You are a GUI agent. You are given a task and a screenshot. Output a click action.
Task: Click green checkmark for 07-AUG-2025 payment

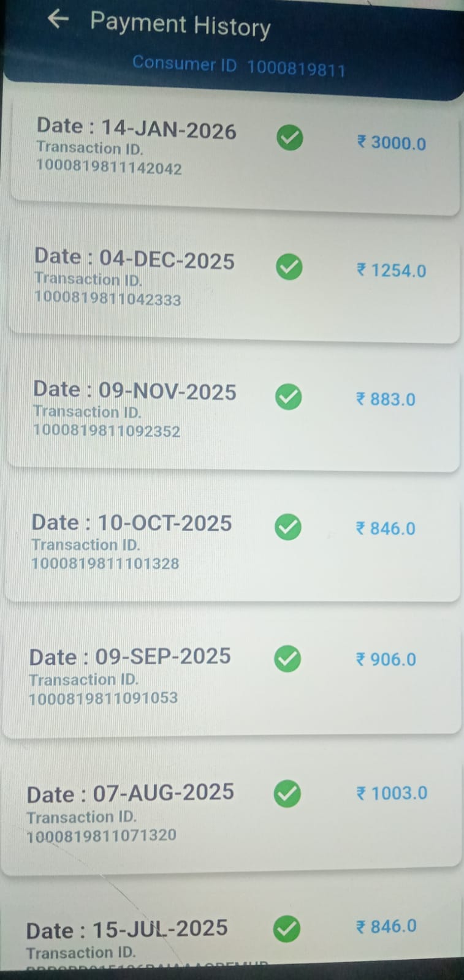point(287,793)
